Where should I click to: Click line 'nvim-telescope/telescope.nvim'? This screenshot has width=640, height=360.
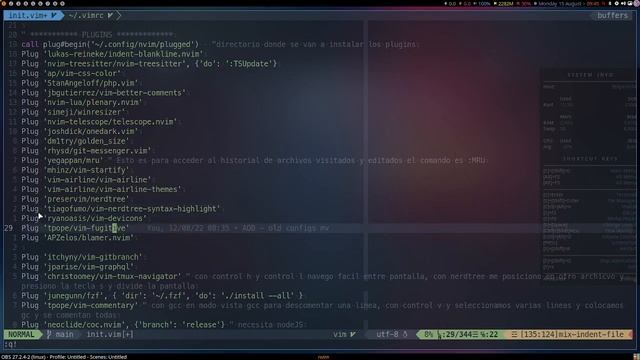click(99, 122)
